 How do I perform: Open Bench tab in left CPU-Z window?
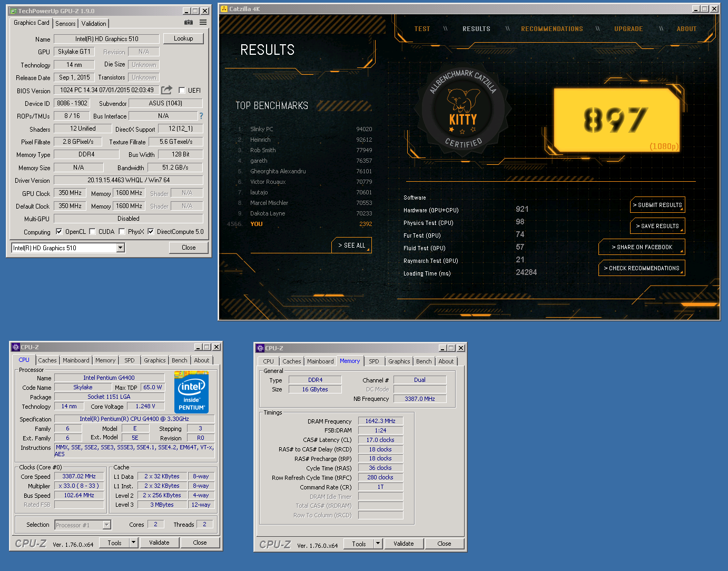pos(180,360)
